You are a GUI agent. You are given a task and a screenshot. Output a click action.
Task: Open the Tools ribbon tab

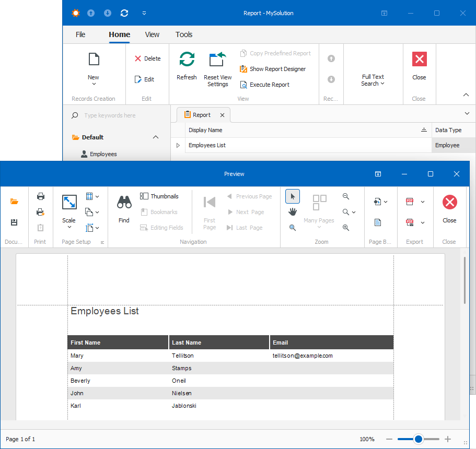184,34
